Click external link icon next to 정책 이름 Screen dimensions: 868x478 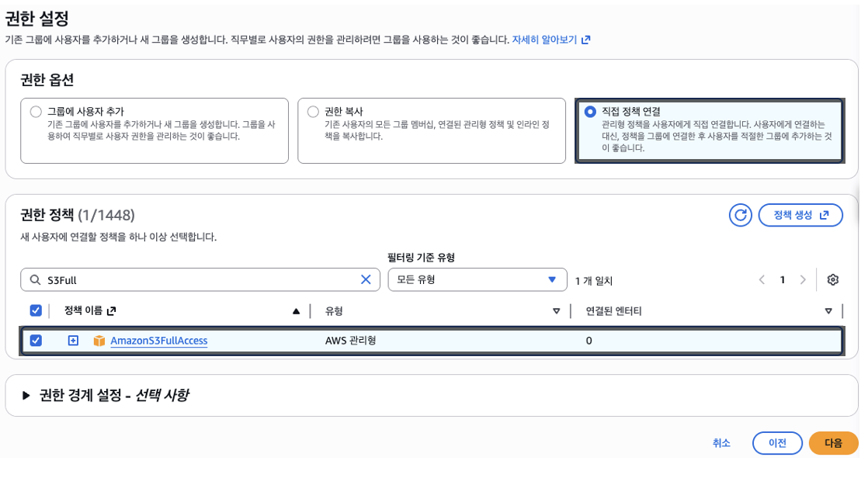coord(111,311)
